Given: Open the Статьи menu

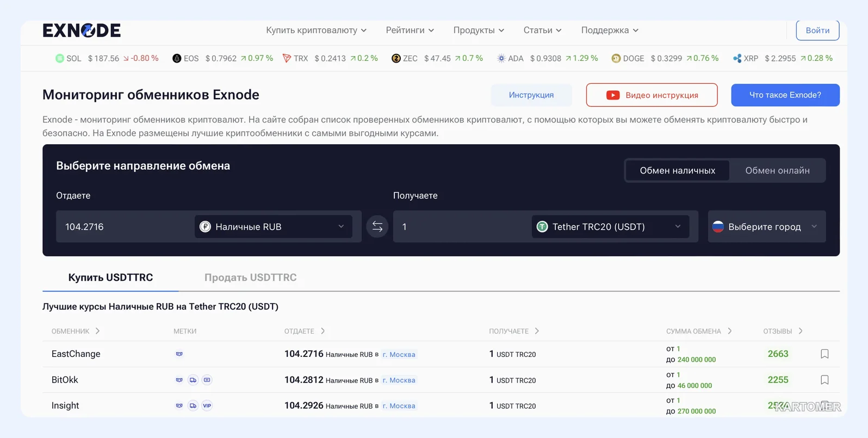Looking at the screenshot, I should (x=542, y=30).
